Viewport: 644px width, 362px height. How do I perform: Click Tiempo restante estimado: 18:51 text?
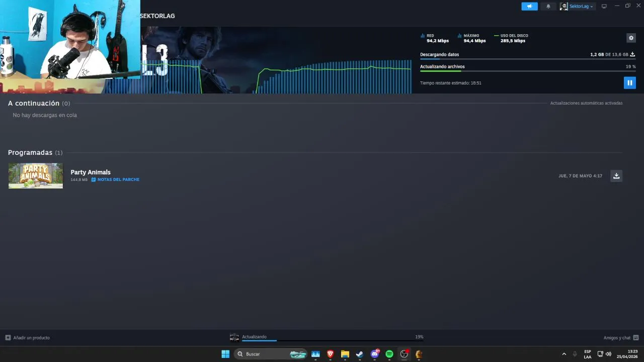(x=451, y=83)
